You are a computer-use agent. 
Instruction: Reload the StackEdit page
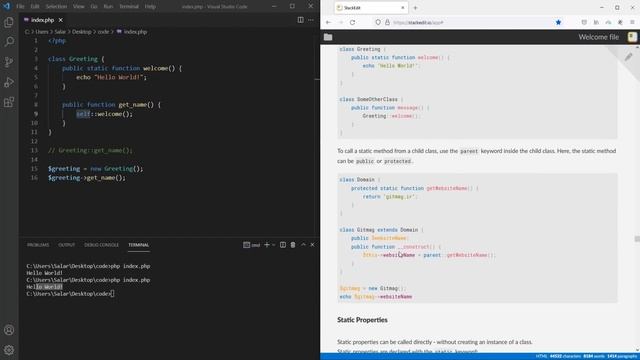tap(353, 22)
